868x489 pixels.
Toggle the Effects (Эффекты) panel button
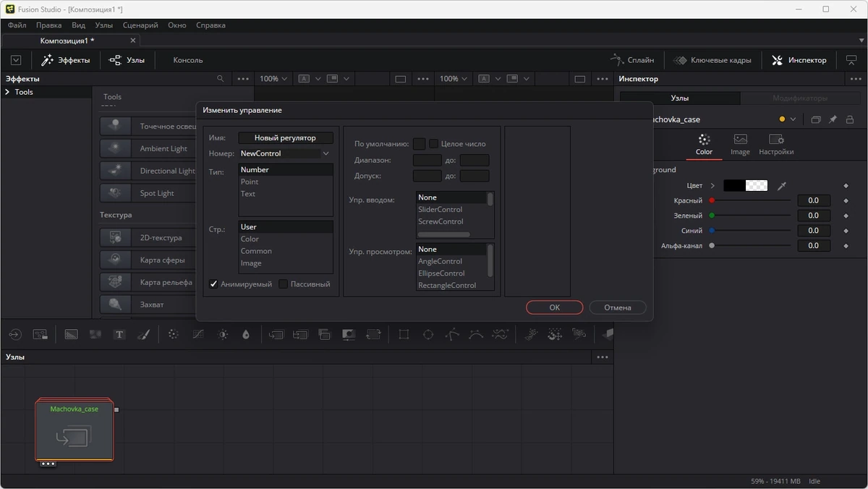[66, 60]
